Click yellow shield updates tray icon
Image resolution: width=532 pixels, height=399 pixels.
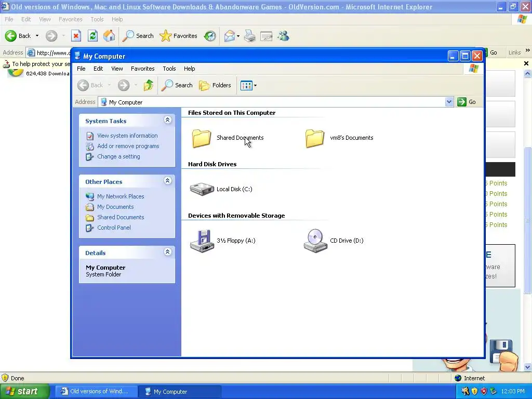[x=475, y=392]
